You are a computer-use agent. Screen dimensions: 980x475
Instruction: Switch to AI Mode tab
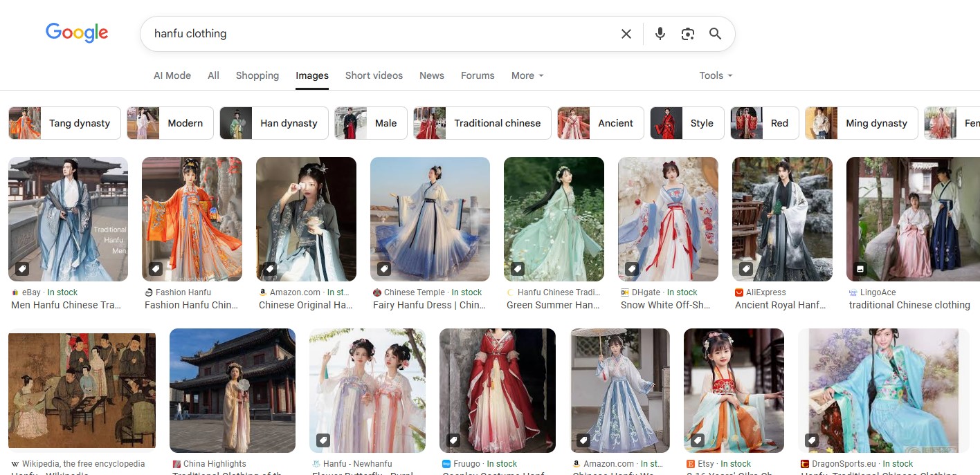(172, 75)
